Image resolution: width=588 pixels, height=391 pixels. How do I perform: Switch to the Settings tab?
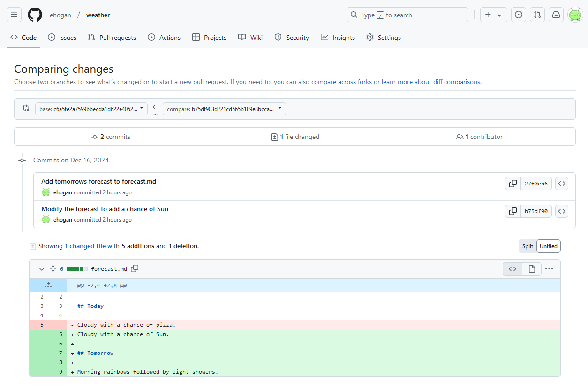point(384,38)
